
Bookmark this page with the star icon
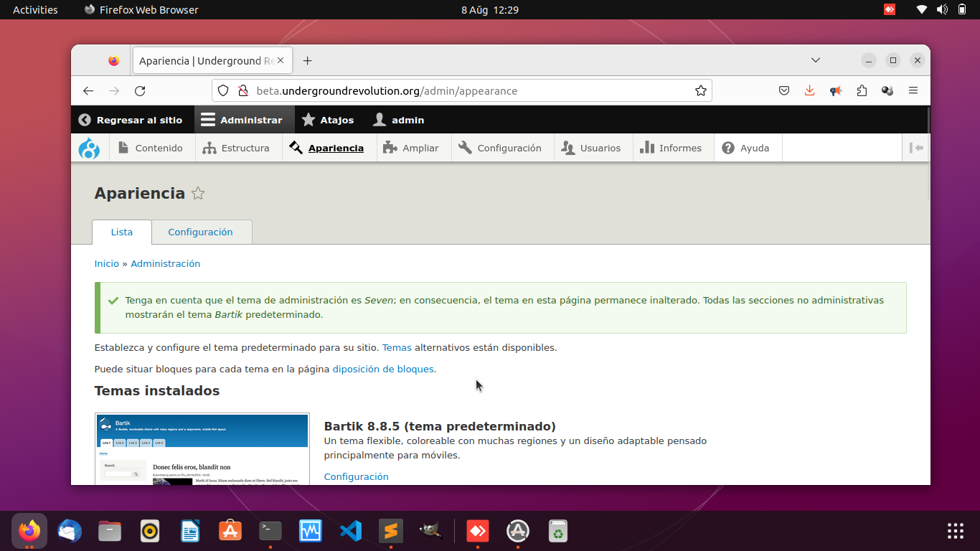[701, 90]
